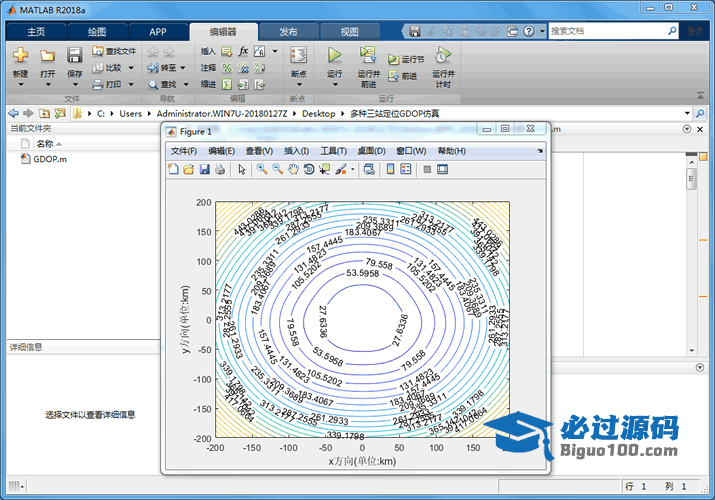This screenshot has width=715, height=500.
Task: Click the smart indent icon beside 缩进
Action: tap(227, 84)
